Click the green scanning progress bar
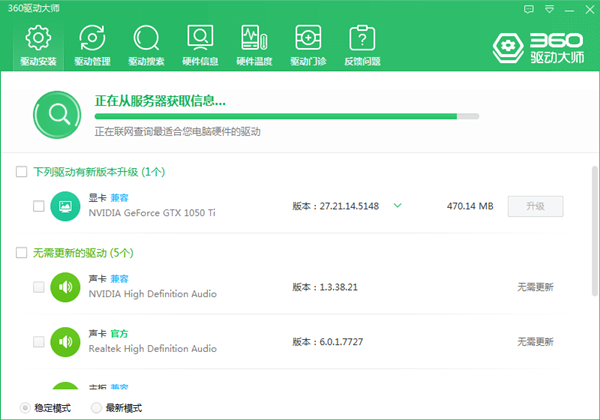Screen dimensions: 600x420 pos(275,116)
